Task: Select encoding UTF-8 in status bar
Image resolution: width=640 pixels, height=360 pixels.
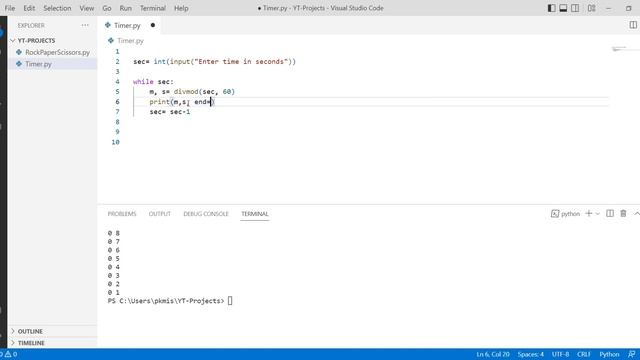Action: point(560,354)
